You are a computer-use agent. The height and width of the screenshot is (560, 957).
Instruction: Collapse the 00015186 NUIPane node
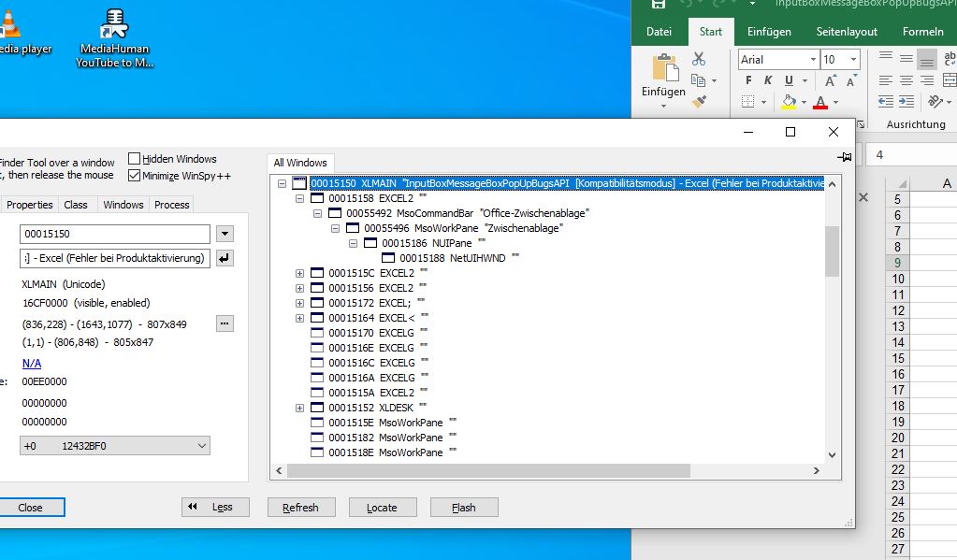click(353, 243)
